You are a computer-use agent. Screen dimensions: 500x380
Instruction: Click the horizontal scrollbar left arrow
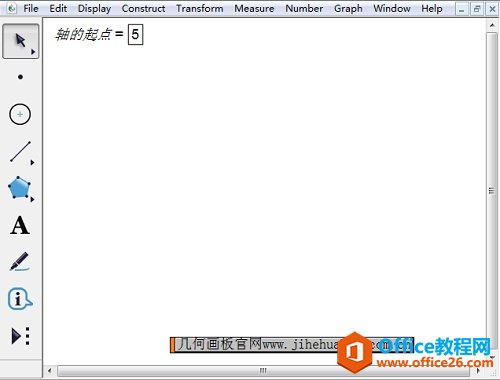[x=50, y=370]
